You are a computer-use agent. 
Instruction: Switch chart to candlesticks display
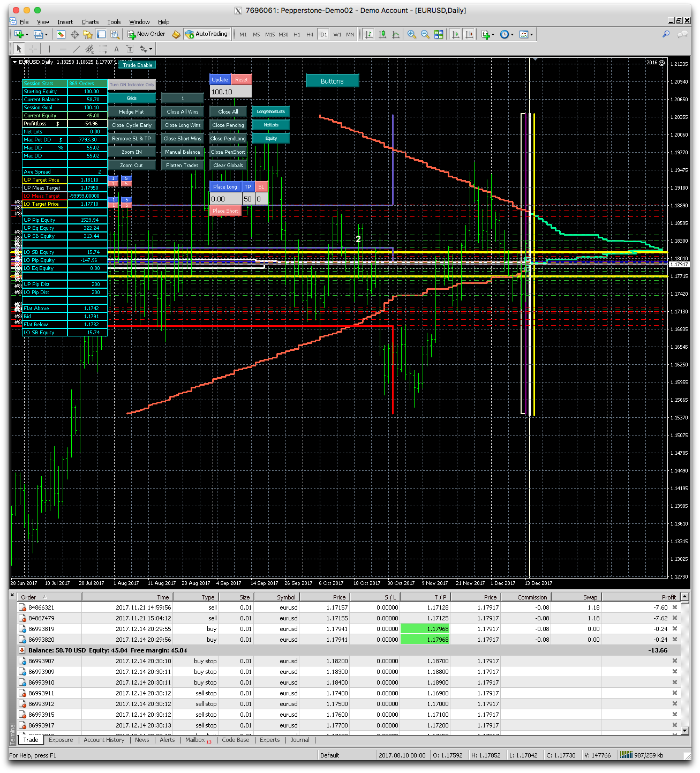point(382,34)
